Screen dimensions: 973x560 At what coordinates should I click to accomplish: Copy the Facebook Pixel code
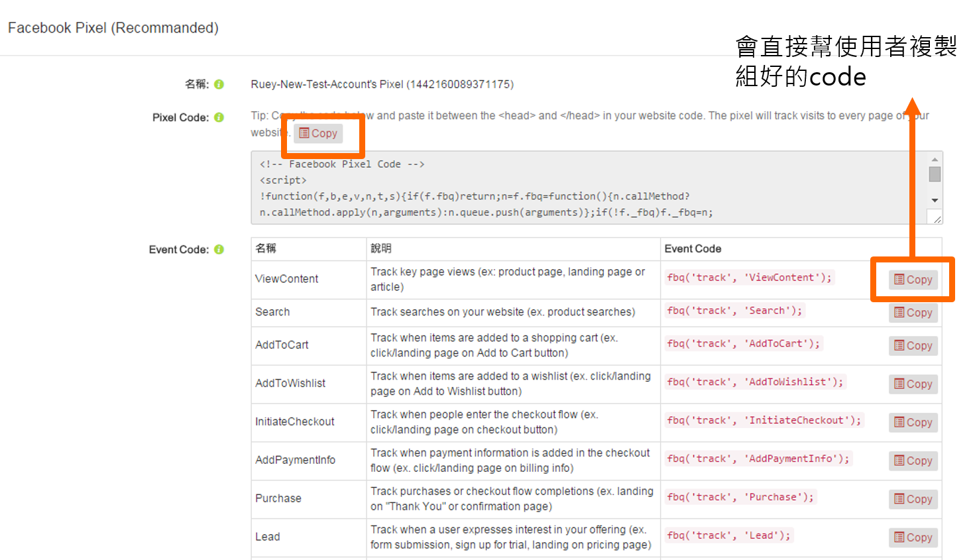pos(318,133)
